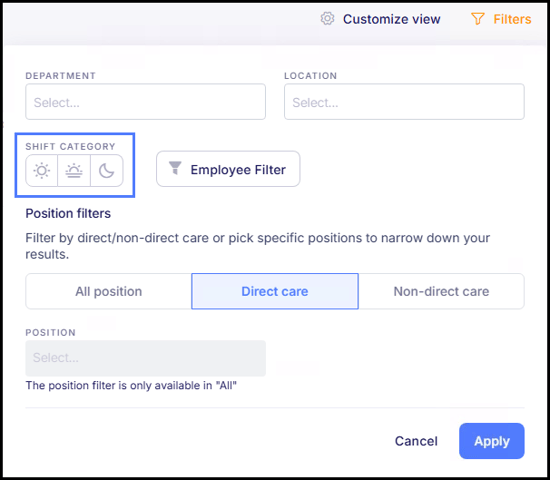
Task: Select the evening shift sunset icon
Action: coord(74,171)
